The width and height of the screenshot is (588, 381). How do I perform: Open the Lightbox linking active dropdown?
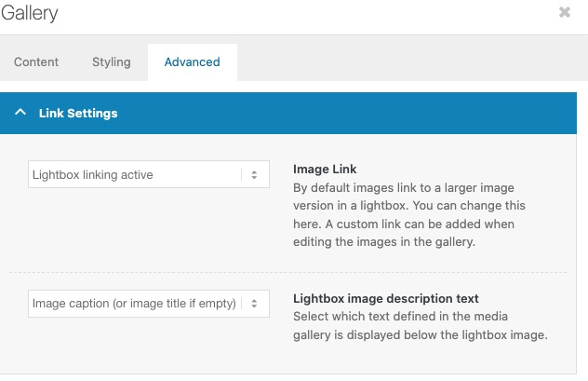[x=149, y=174]
